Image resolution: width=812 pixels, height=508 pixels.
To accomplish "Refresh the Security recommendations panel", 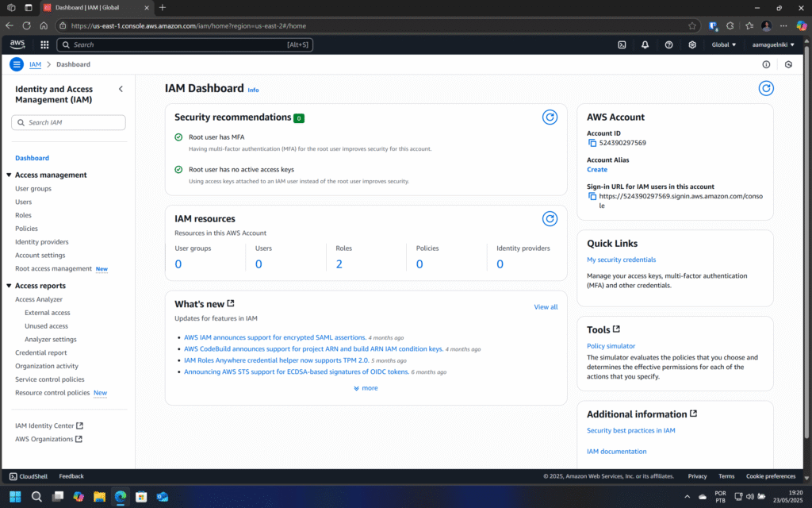I will click(550, 117).
